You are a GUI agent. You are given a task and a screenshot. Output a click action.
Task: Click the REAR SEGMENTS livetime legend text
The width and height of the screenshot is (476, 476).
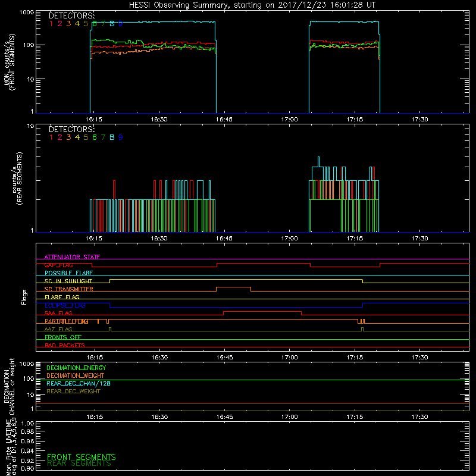79,464
